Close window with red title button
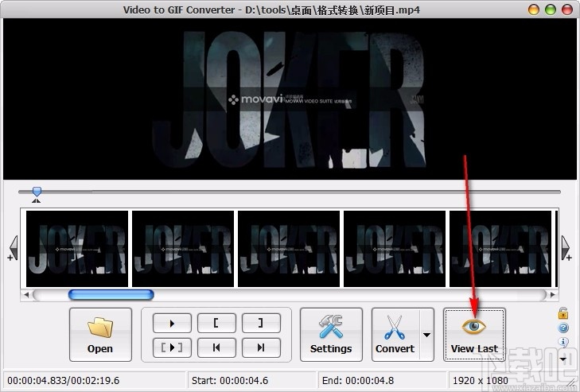This screenshot has width=580, height=392. click(567, 10)
